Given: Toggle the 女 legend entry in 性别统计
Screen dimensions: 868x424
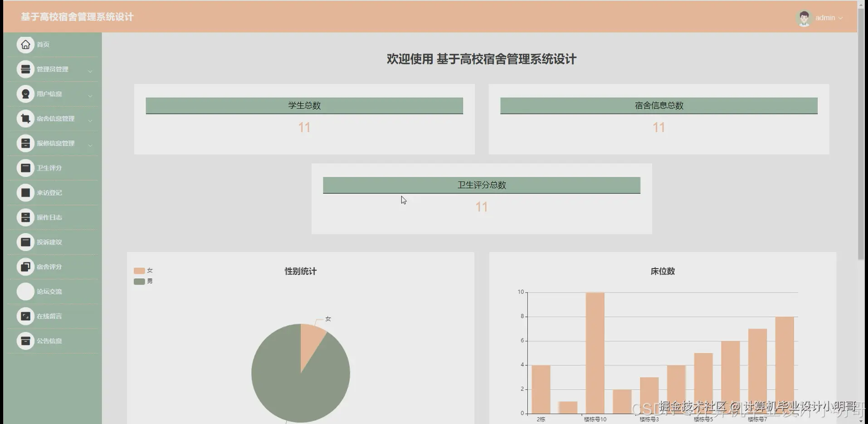Looking at the screenshot, I should point(143,271).
